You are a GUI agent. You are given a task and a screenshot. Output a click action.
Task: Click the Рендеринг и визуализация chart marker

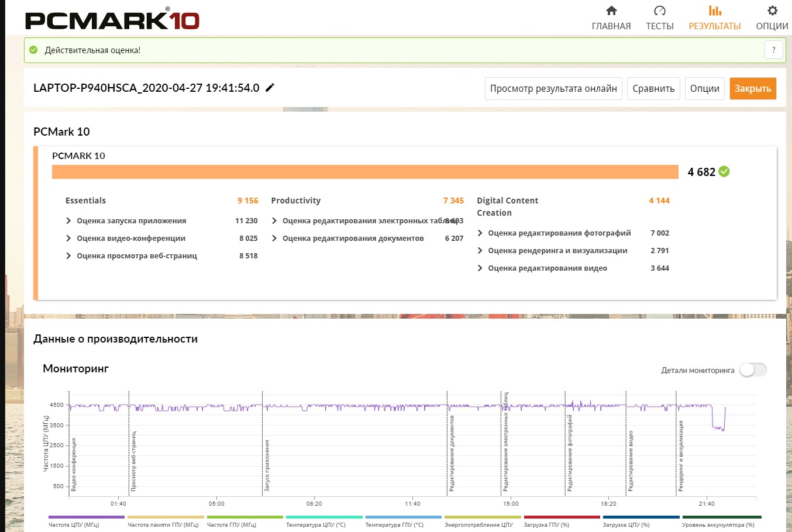click(681, 455)
